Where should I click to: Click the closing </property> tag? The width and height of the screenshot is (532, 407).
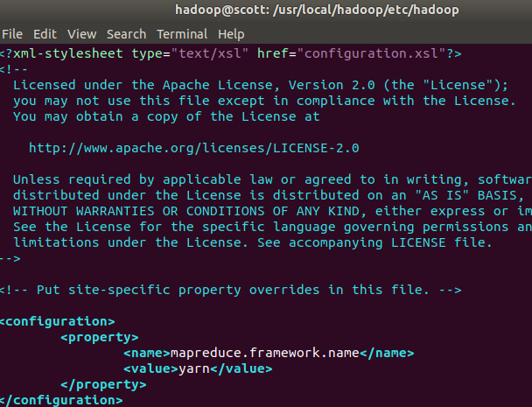coord(102,384)
